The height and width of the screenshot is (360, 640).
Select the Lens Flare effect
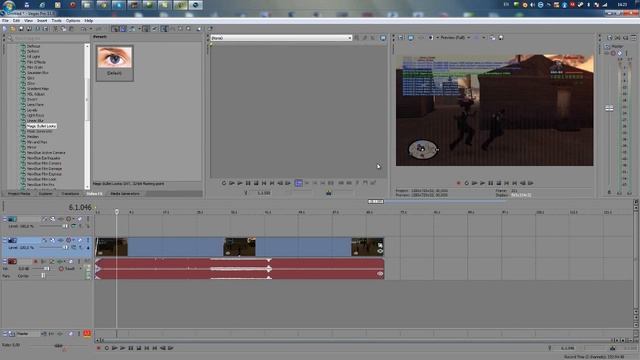coord(35,105)
